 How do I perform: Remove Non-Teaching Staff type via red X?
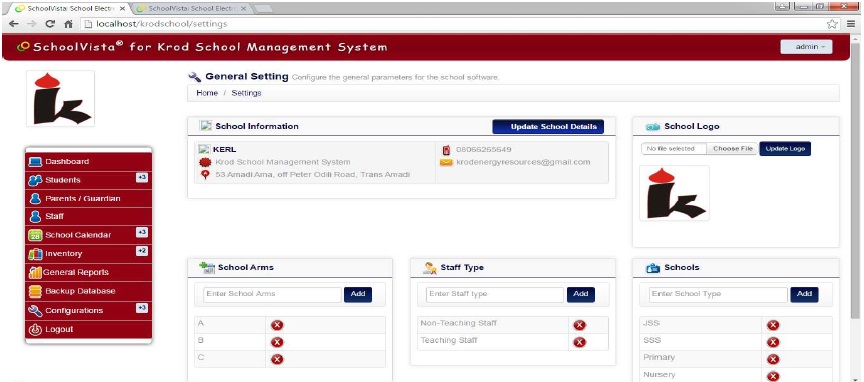pyautogui.click(x=579, y=325)
